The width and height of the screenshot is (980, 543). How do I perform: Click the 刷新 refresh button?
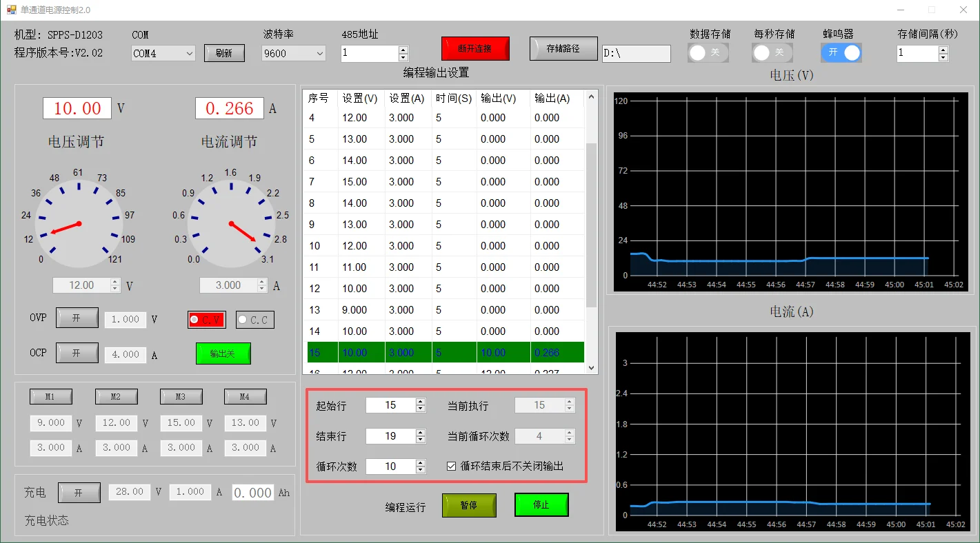(x=224, y=53)
